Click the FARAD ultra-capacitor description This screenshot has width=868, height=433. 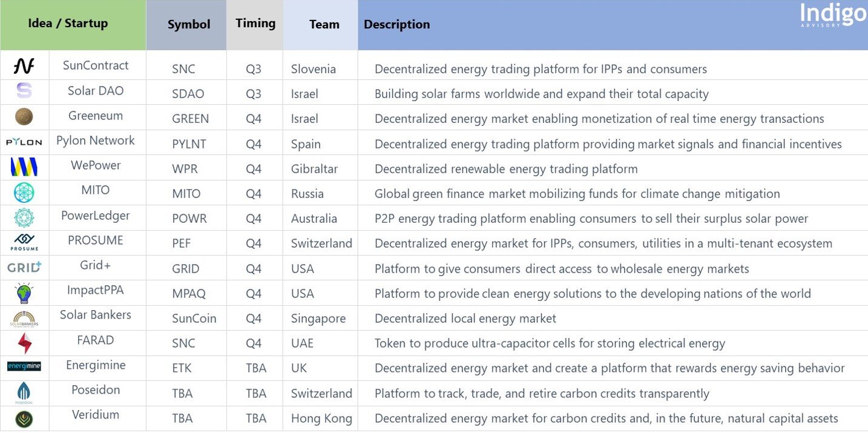coord(550,343)
